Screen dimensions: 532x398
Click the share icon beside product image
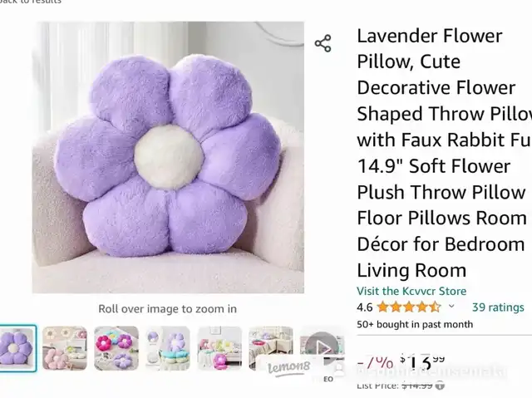click(323, 43)
